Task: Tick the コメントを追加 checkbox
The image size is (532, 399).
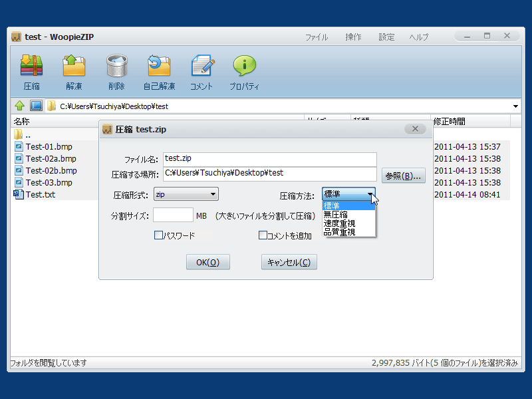Action: coord(263,235)
